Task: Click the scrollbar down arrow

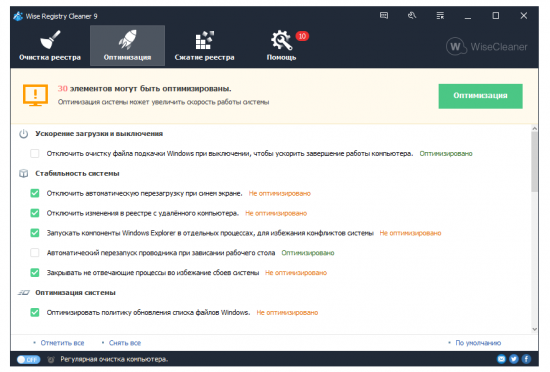Action: coord(535,329)
